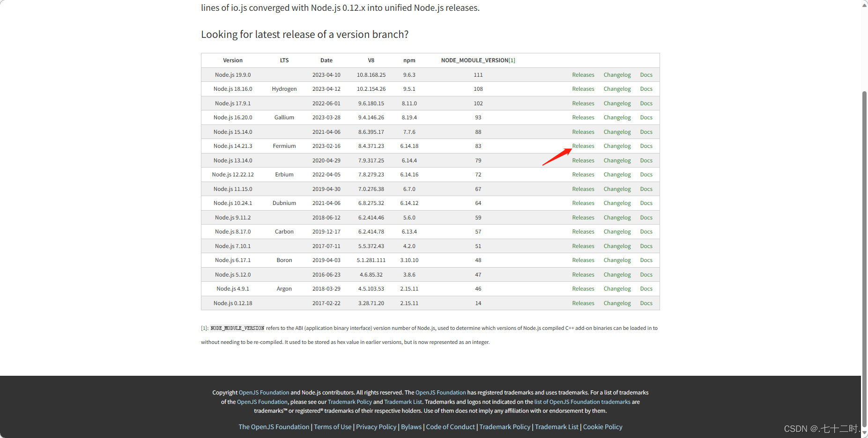
Task: Open Docs for Node.js 5.12.0
Action: pos(646,275)
